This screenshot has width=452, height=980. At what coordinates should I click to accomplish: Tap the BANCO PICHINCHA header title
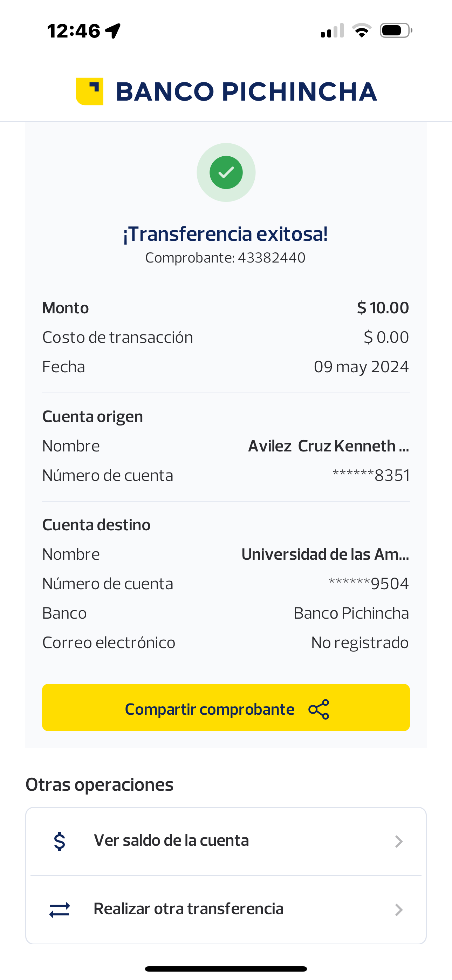pyautogui.click(x=246, y=92)
